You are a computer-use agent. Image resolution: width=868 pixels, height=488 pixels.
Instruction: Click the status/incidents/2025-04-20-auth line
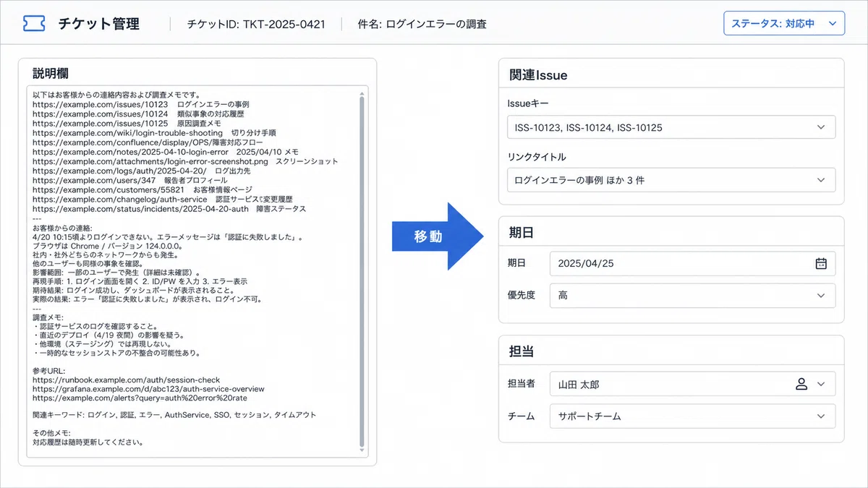[169, 209]
